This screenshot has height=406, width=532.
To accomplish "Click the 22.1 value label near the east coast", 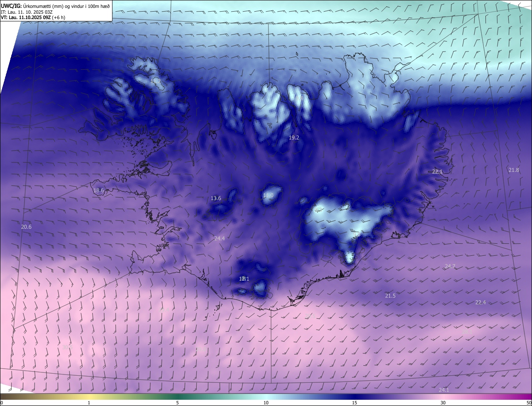I will pos(438,171).
